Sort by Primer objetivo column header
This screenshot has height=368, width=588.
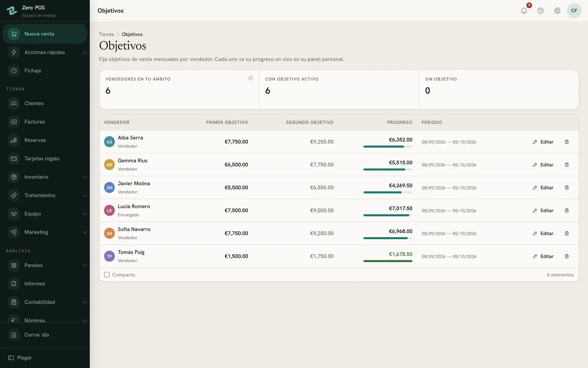pos(224,122)
